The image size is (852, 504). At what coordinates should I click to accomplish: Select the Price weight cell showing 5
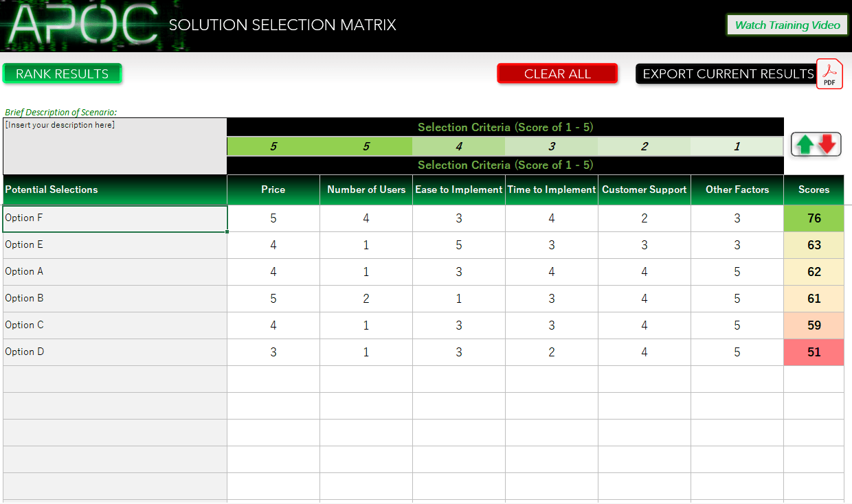[273, 146]
